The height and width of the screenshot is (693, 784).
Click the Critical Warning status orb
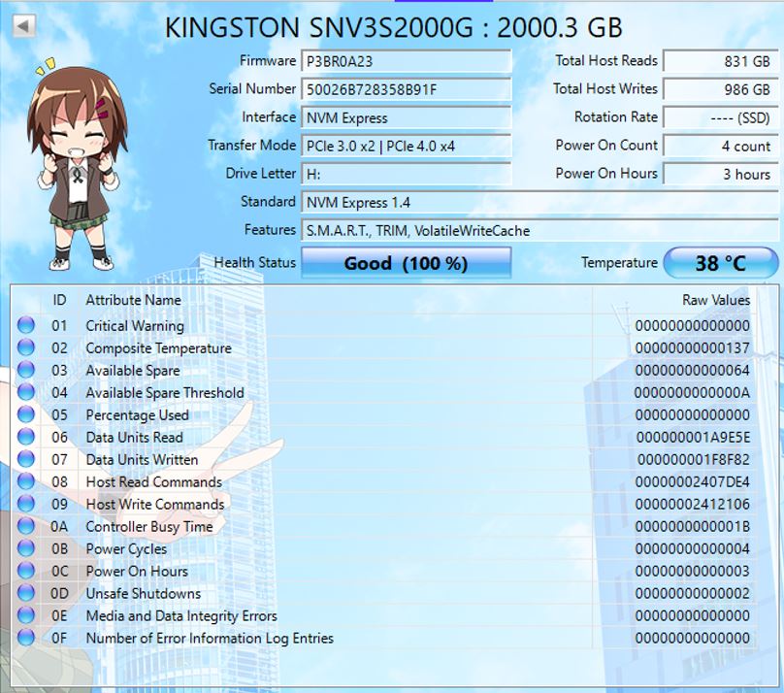pyautogui.click(x=26, y=326)
